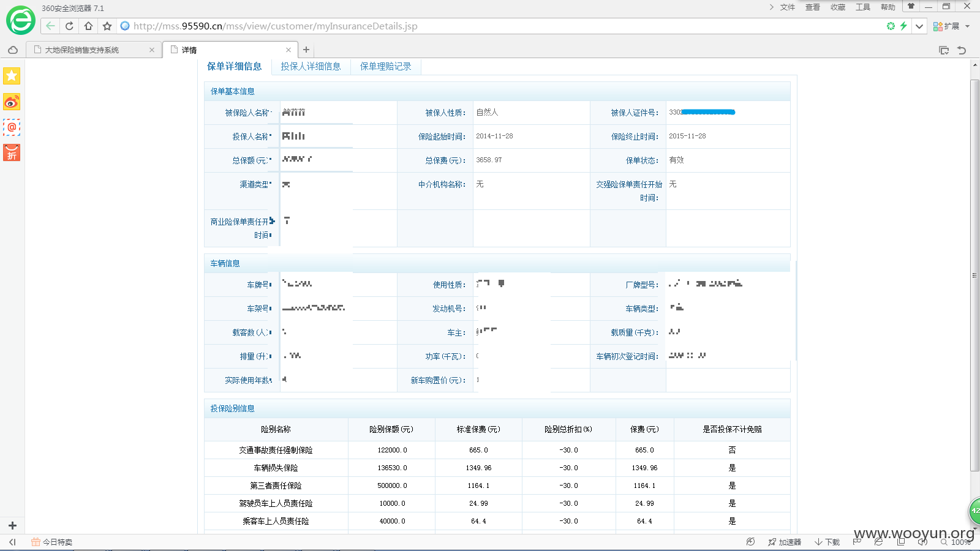Screen dimensions: 980x551
Task: Click the policy status value 有效
Action: 676,160
